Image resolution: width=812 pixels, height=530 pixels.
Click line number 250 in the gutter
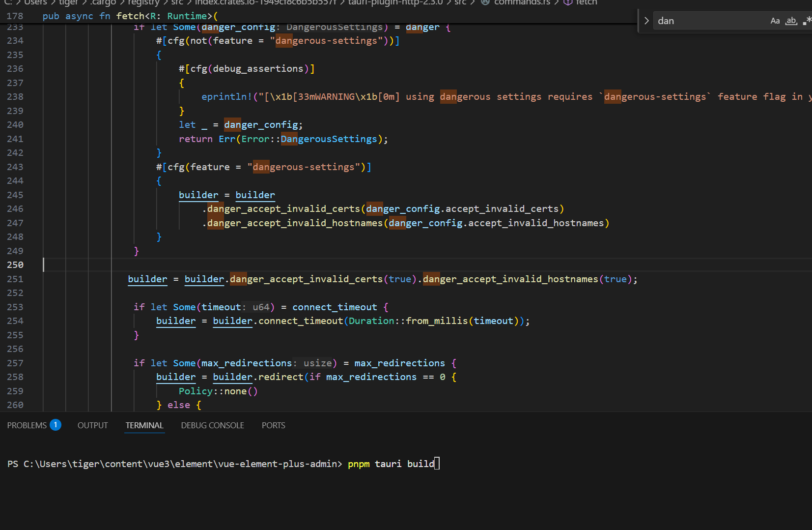15,265
